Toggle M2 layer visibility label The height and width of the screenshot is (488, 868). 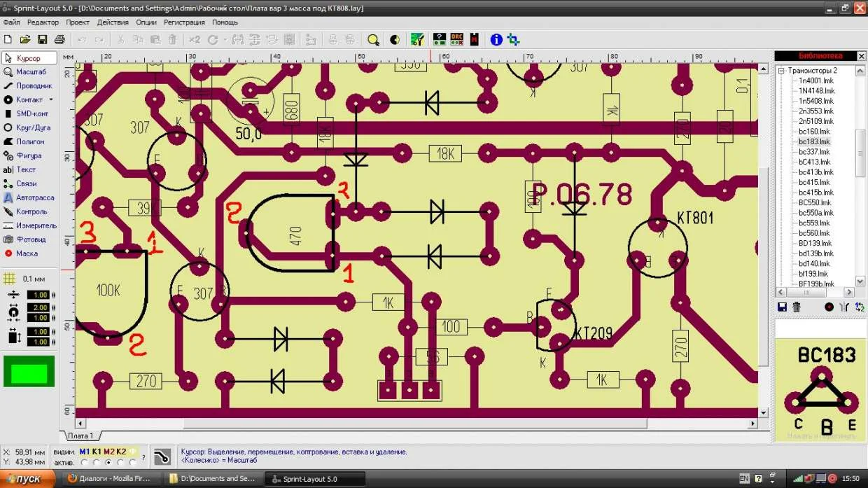(x=109, y=452)
